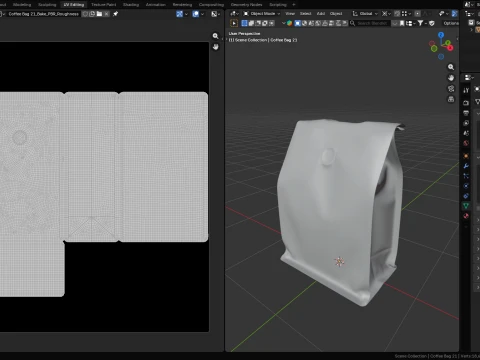Image resolution: width=480 pixels, height=360 pixels.
Task: Unlink the image with the X icon
Action: [x=106, y=14]
